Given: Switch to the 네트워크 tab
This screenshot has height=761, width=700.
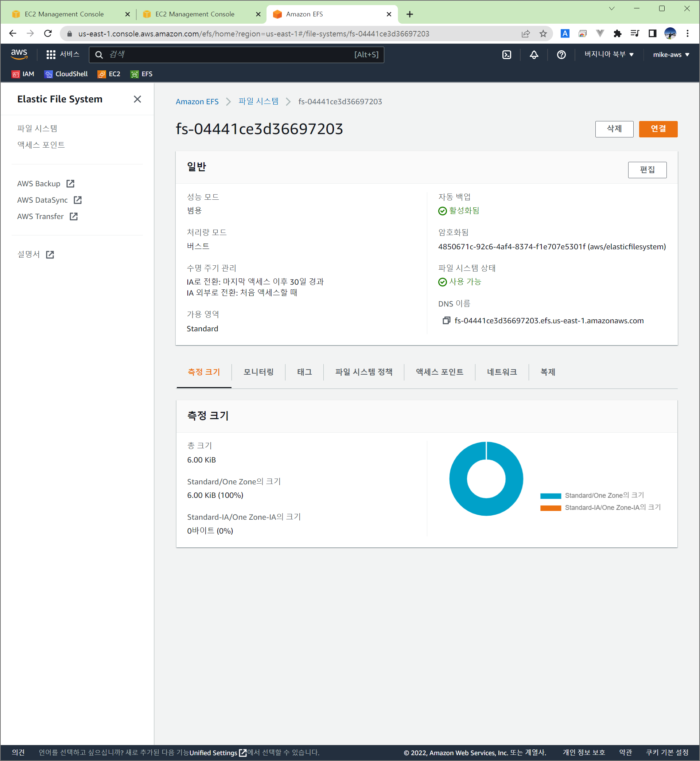Looking at the screenshot, I should [502, 372].
